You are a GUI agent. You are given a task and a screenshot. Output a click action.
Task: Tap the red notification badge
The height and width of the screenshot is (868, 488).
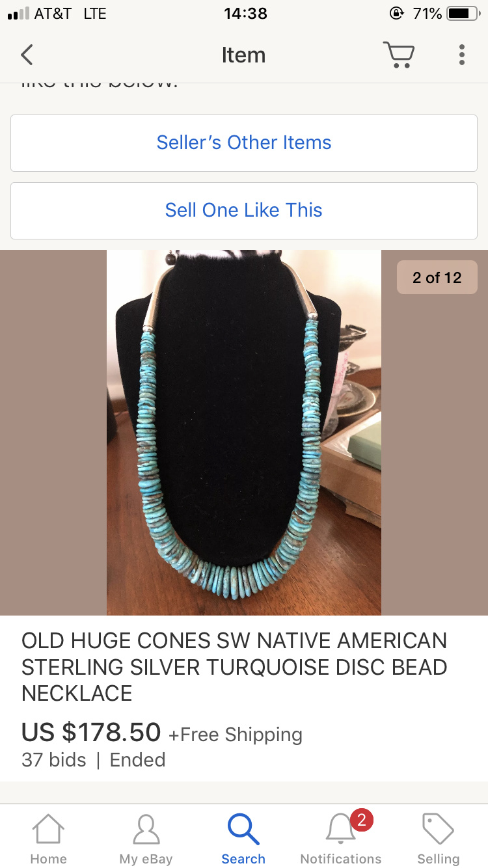click(361, 820)
